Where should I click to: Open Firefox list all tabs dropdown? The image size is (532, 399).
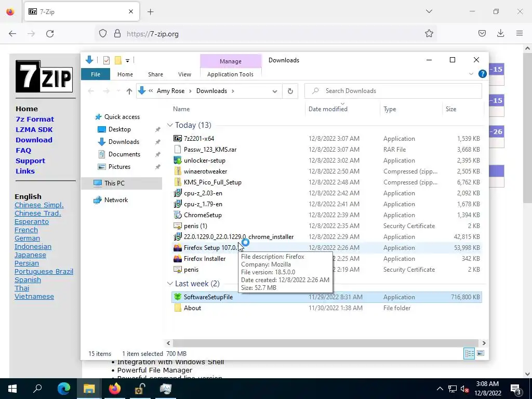point(429,11)
